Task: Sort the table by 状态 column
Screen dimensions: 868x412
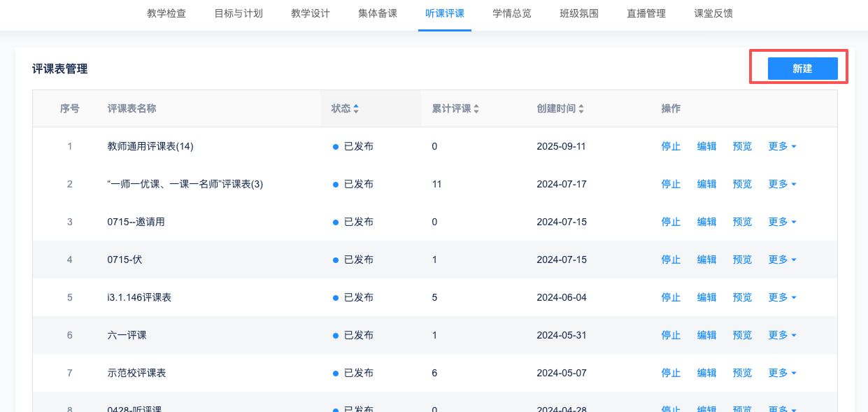Action: (355, 108)
